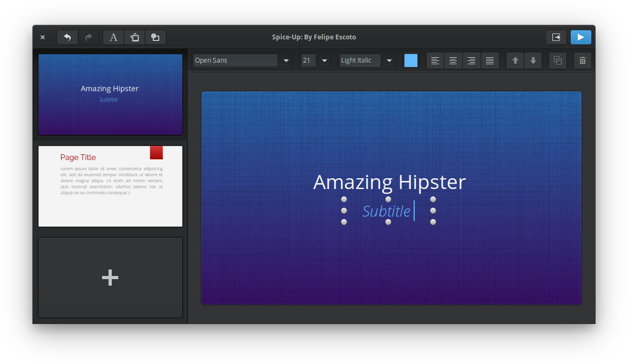Delete the selected item with the trash icon
This screenshot has height=364, width=628.
pyautogui.click(x=582, y=60)
